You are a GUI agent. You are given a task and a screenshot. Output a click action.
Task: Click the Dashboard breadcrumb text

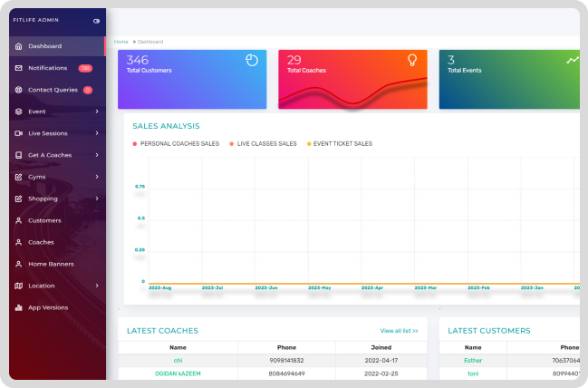[x=150, y=42]
